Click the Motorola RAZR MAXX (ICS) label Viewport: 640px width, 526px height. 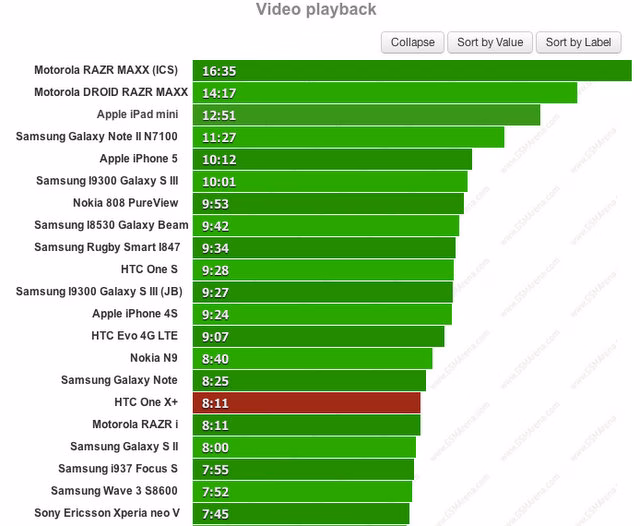[x=106, y=70]
